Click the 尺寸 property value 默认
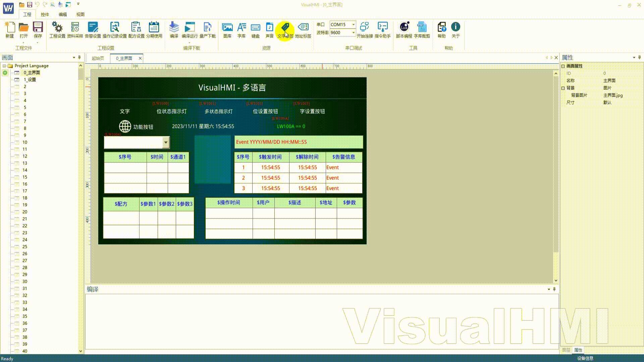 (607, 103)
